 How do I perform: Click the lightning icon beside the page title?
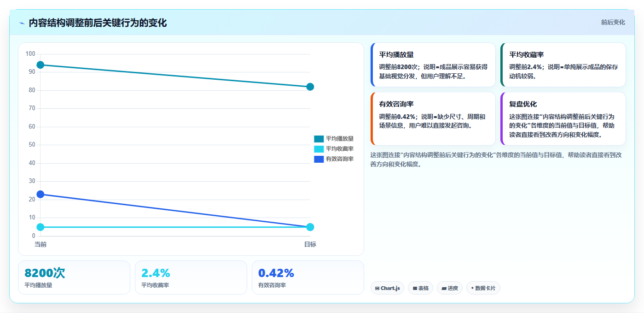tap(22, 23)
